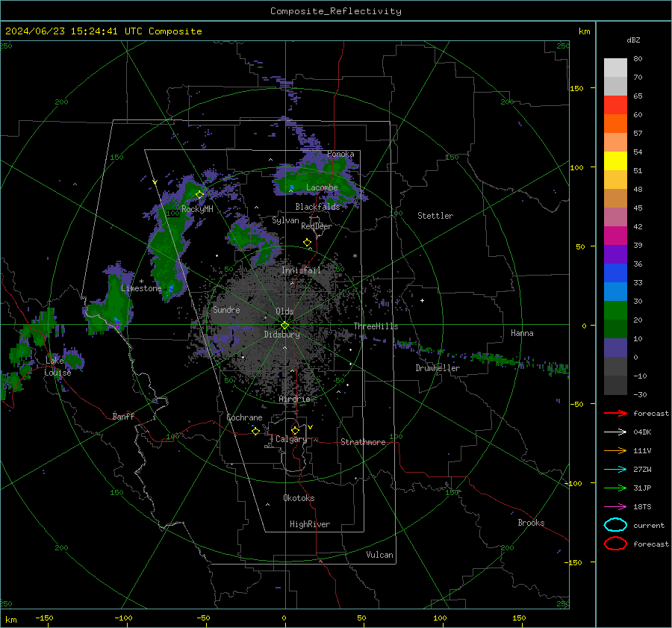Click the Blackfalds map label

[317, 207]
